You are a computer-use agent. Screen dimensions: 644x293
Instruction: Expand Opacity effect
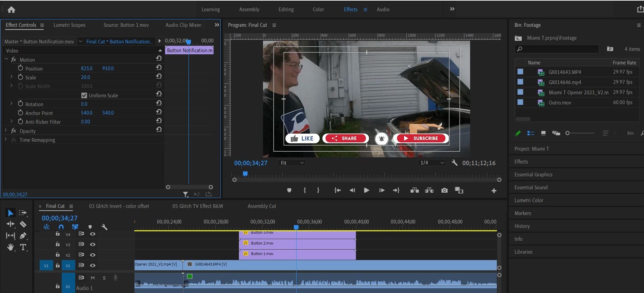[x=6, y=130]
